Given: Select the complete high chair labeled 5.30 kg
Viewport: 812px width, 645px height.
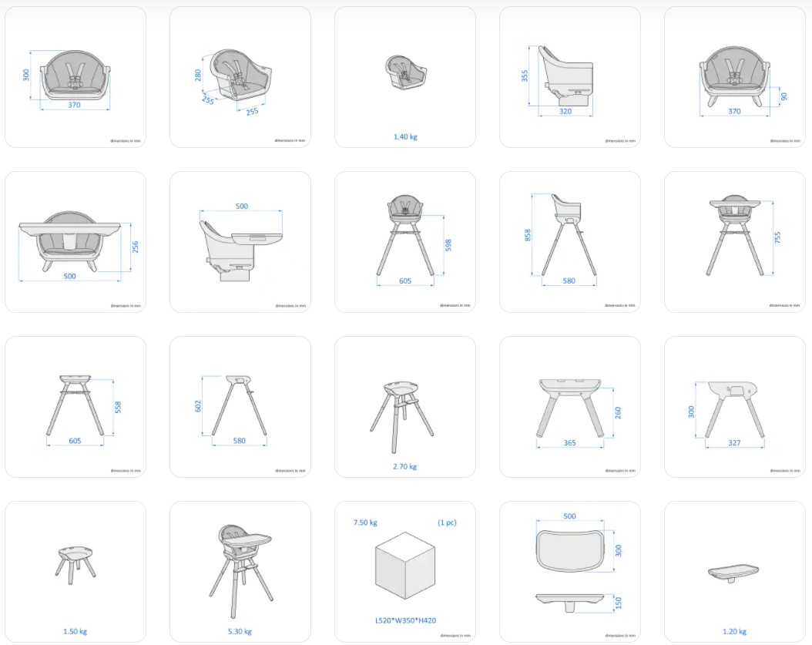Looking at the screenshot, I should click(x=240, y=572).
